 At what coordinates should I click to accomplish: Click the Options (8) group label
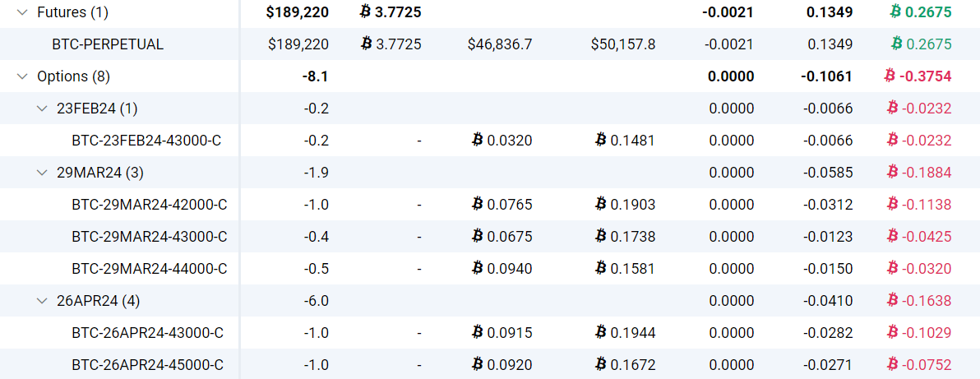pos(74,76)
